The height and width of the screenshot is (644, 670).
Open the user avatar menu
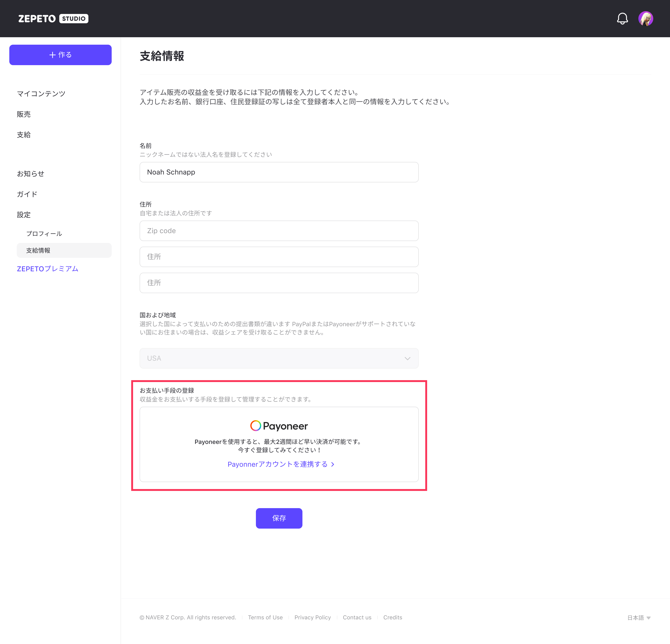point(646,18)
